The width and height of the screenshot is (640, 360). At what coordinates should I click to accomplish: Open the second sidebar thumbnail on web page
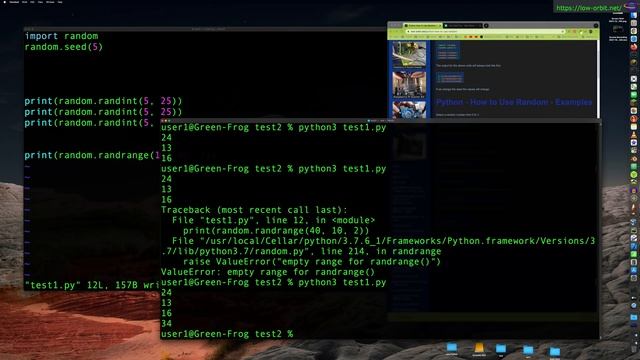[x=409, y=84]
